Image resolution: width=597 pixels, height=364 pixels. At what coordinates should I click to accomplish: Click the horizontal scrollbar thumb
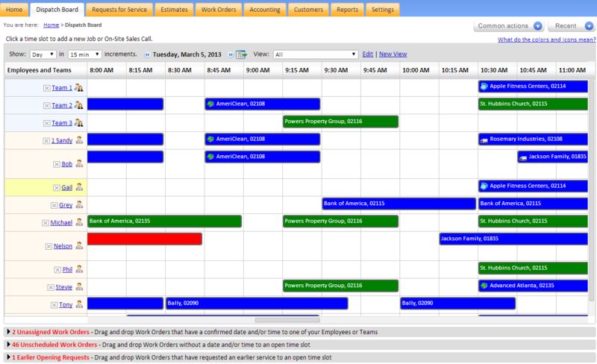click(x=287, y=320)
